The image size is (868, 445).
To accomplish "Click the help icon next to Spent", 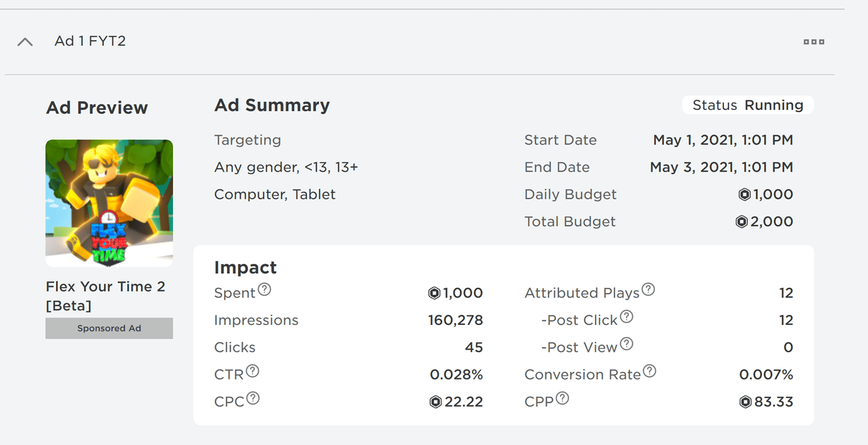I will (x=265, y=290).
